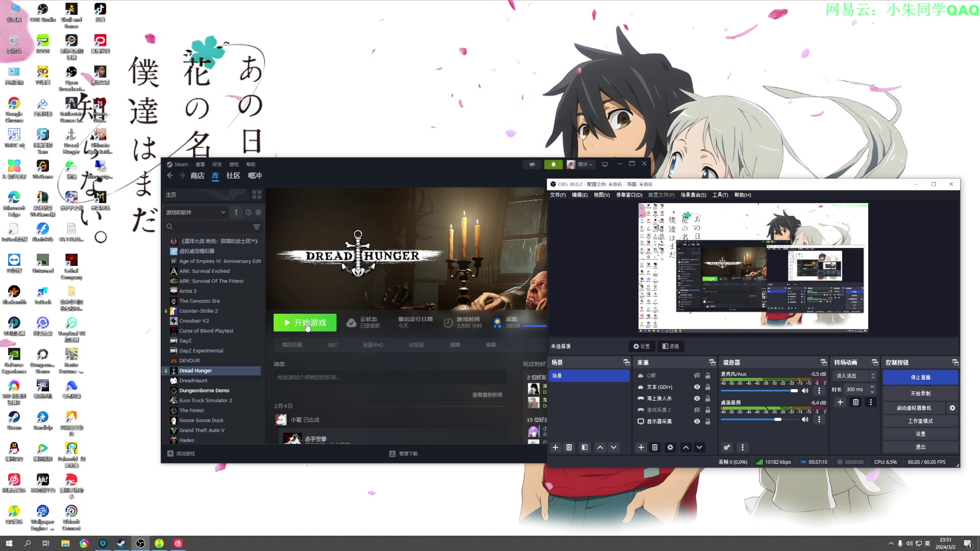Delete the selected OBS scene
The height and width of the screenshot is (551, 980).
[569, 447]
